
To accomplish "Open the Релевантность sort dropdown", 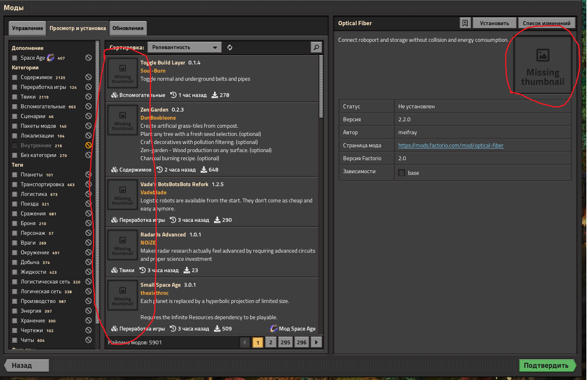I will (184, 47).
